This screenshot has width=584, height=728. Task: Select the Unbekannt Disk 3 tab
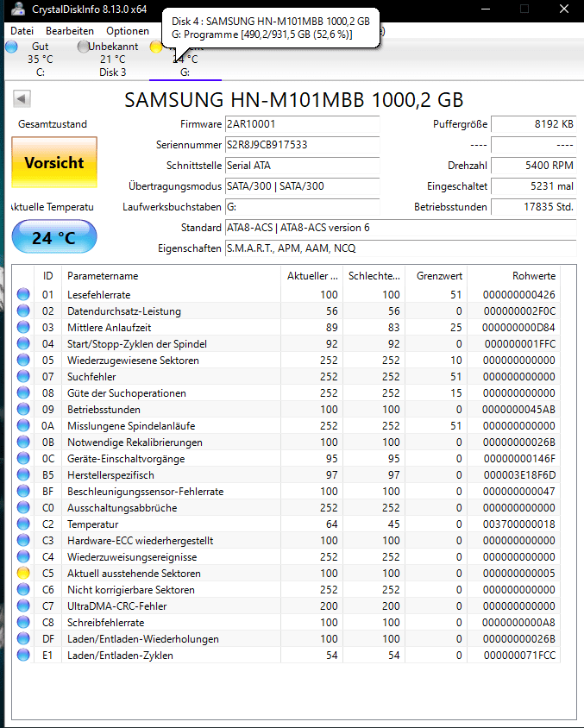click(113, 60)
